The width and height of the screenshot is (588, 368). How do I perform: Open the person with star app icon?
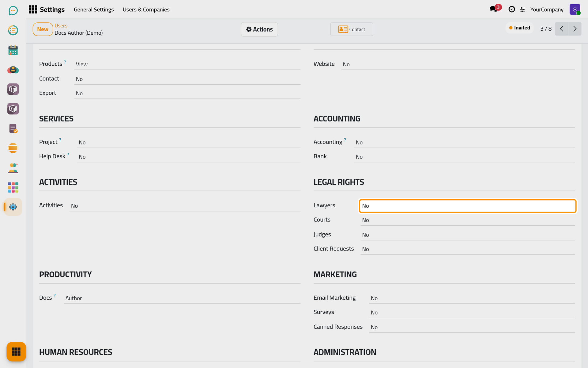pyautogui.click(x=13, y=168)
